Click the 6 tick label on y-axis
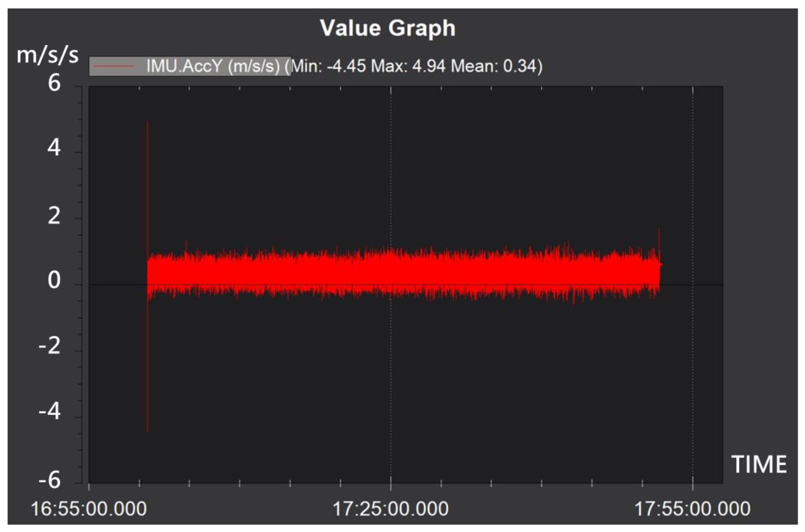 [54, 83]
